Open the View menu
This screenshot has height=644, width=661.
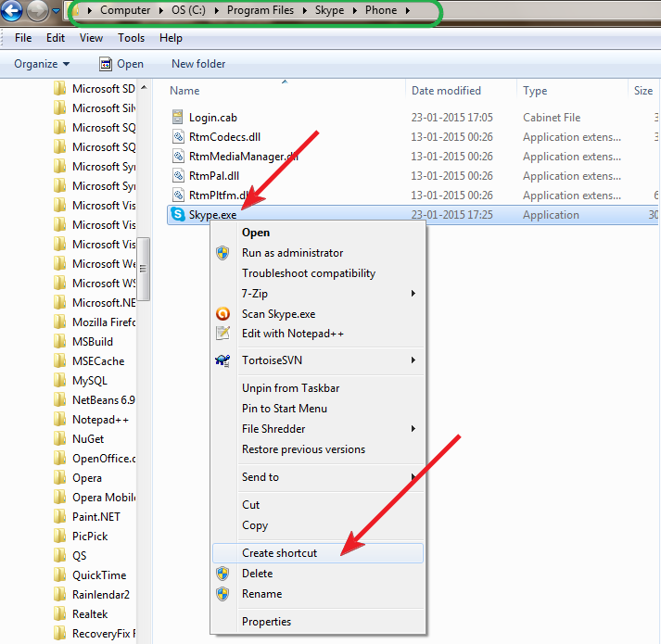click(x=91, y=38)
